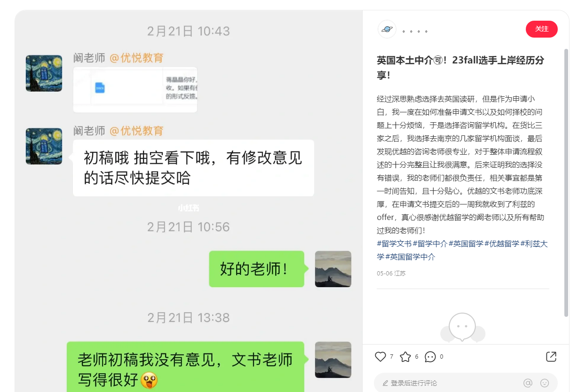Open the #留学文书 hashtag
This screenshot has width=570, height=392.
click(x=394, y=243)
